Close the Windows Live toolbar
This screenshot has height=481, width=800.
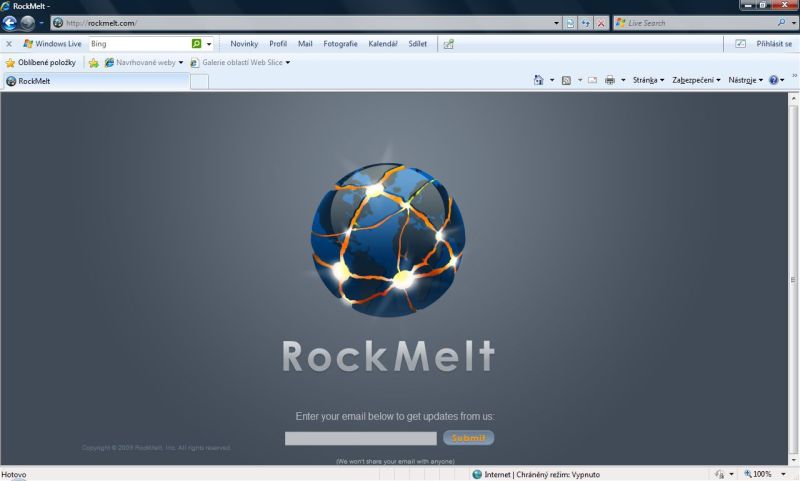tap(9, 44)
